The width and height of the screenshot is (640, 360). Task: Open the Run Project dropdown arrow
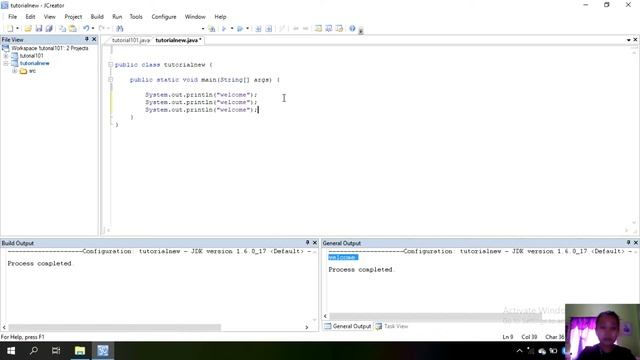232,29
